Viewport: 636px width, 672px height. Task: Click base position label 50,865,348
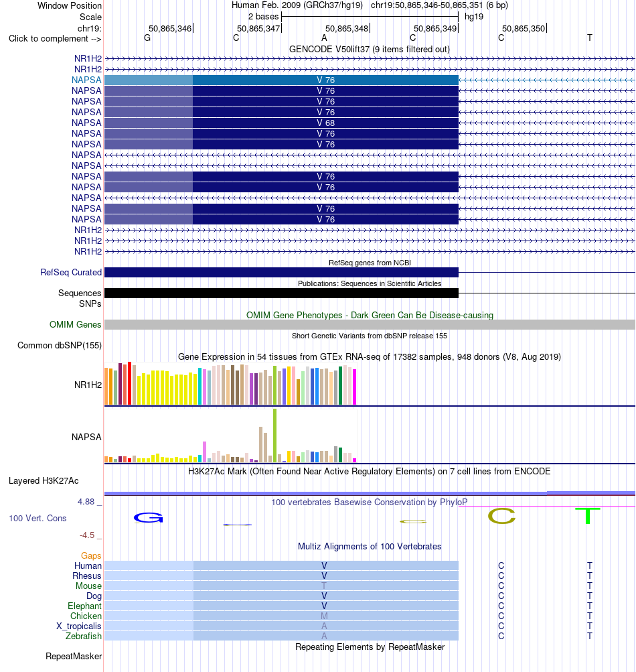point(347,29)
